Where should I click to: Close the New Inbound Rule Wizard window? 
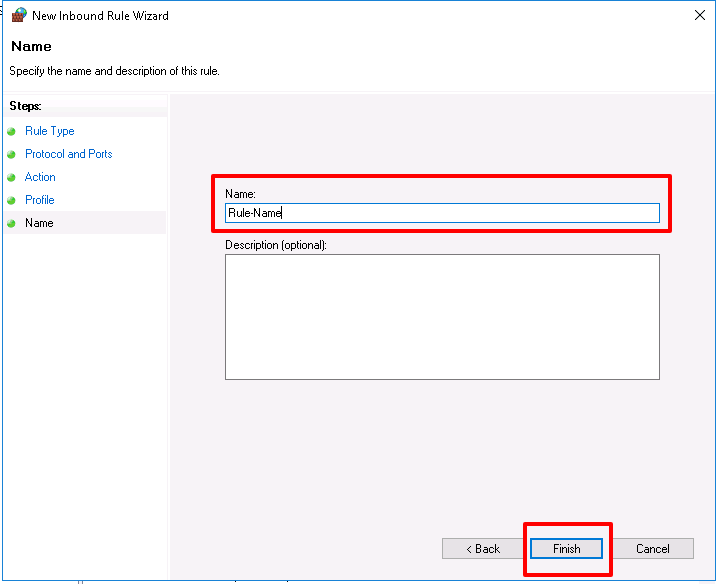tap(700, 15)
